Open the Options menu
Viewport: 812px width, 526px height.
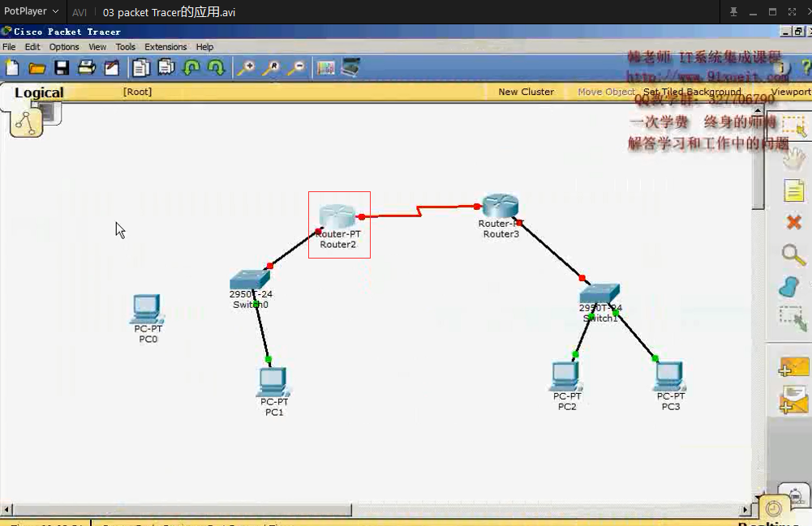64,47
